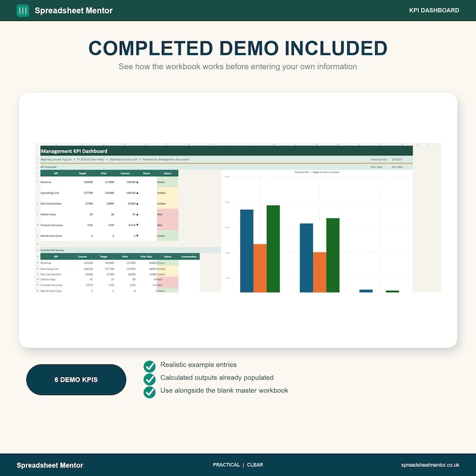
Task: Click the CLEAR label in the footer
Action: point(255,465)
